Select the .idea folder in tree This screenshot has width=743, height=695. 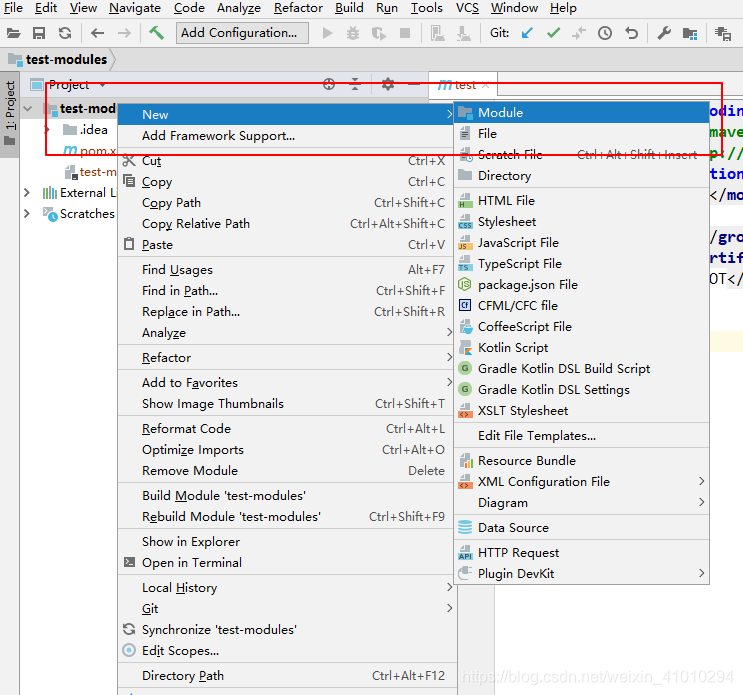tap(85, 130)
